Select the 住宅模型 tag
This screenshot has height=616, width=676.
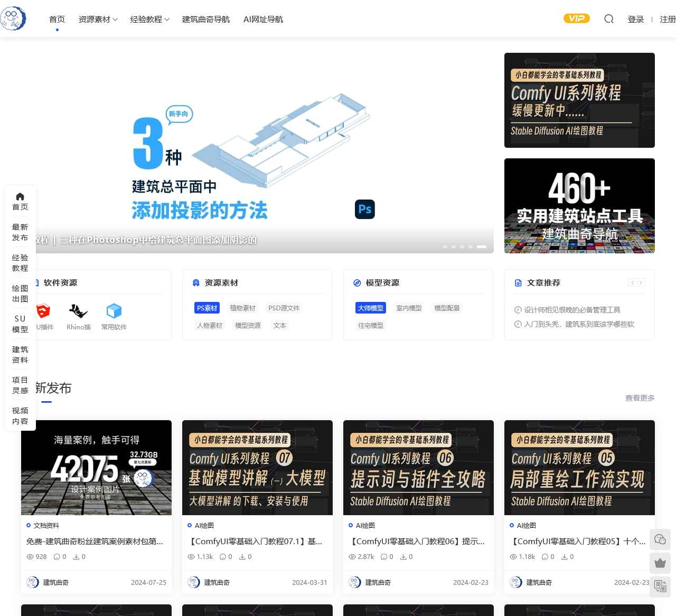(371, 326)
